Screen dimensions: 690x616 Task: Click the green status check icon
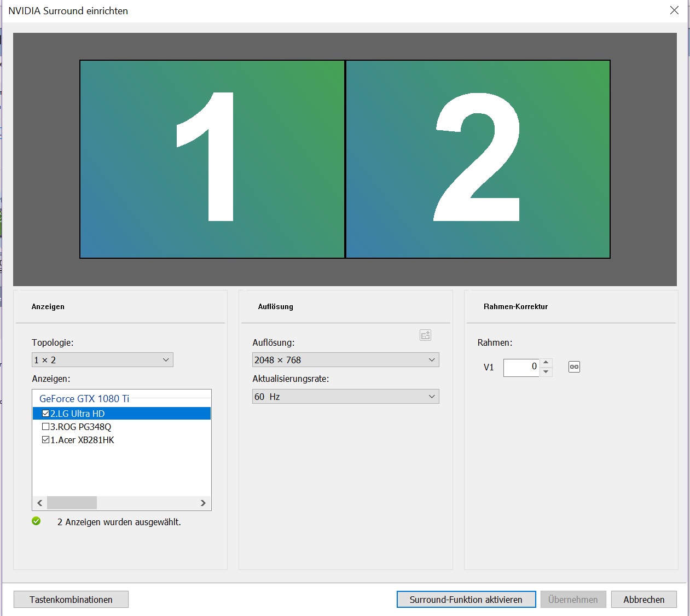click(36, 521)
